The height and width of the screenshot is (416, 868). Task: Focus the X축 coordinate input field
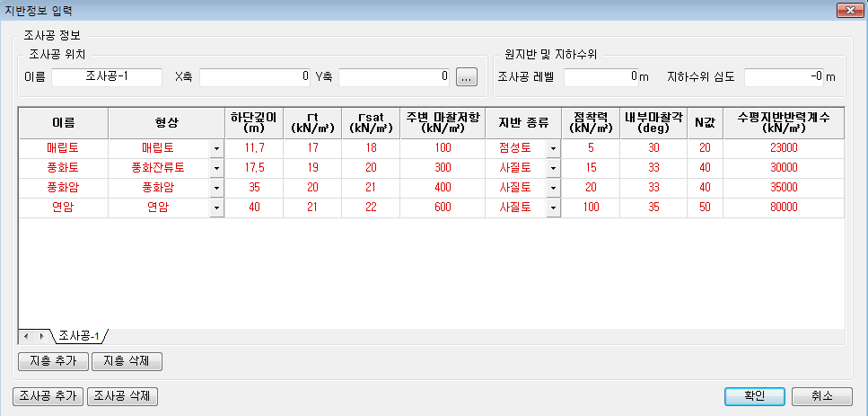click(255, 77)
